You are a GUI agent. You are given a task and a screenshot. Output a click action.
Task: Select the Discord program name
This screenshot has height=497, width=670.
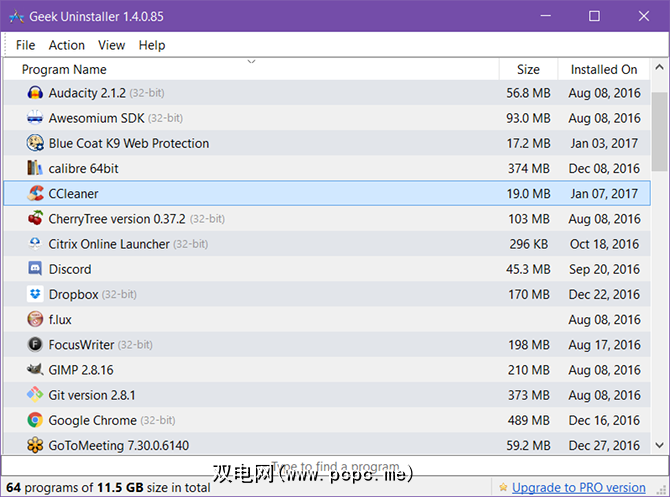[70, 269]
